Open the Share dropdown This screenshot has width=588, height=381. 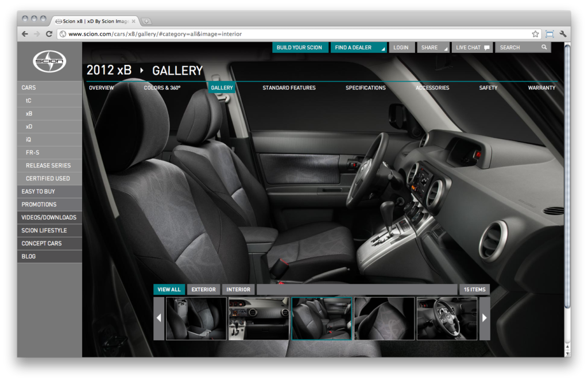(433, 48)
